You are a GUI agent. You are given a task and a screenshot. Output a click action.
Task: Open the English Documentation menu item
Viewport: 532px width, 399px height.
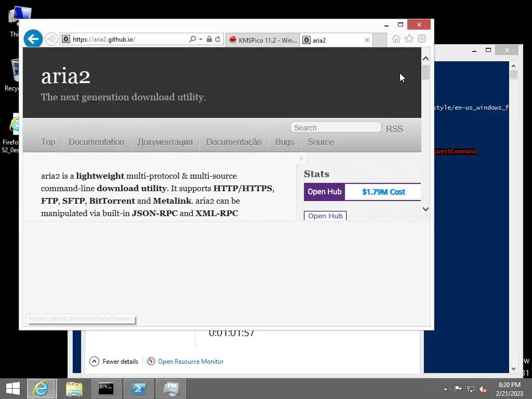96,142
